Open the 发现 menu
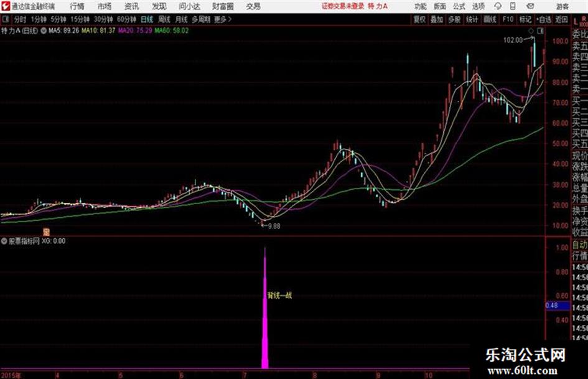588x379 pixels. coord(159,6)
